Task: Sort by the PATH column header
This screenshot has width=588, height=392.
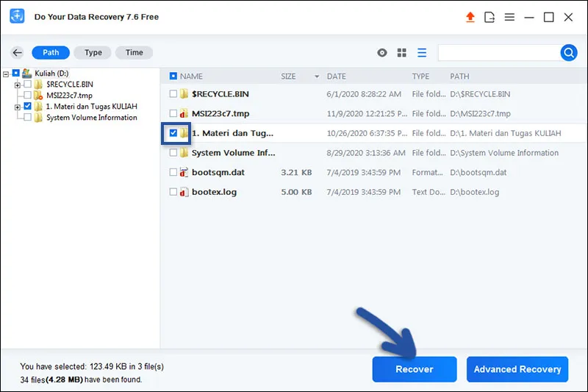Action: click(459, 76)
